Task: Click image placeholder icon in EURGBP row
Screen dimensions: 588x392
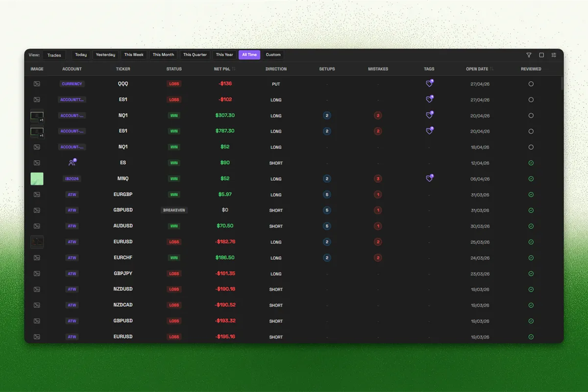Action: (x=37, y=195)
